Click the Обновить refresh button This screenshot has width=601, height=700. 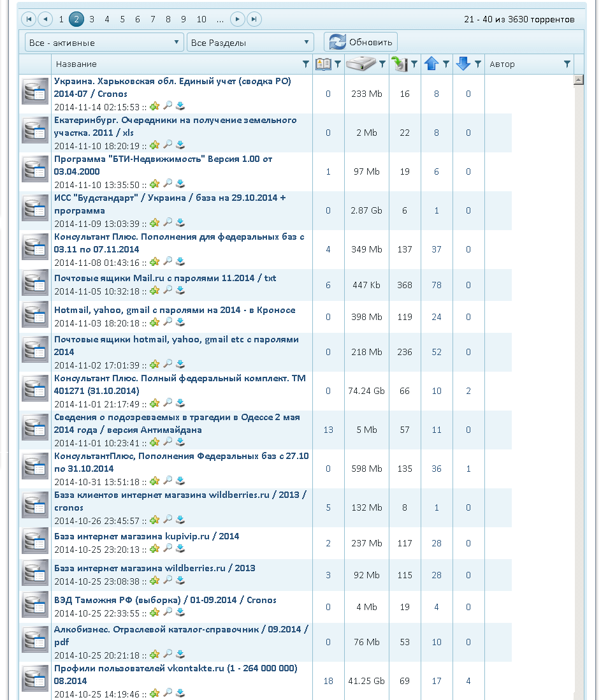click(361, 42)
